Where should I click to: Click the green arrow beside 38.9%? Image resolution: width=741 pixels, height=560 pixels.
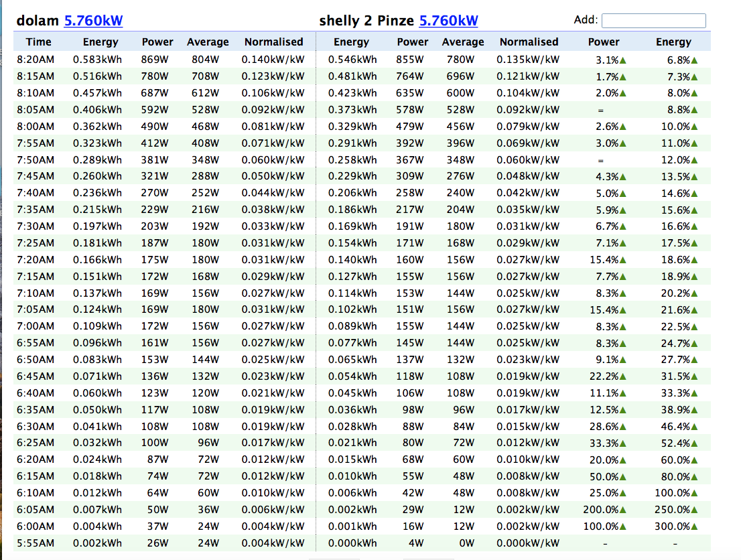(694, 410)
